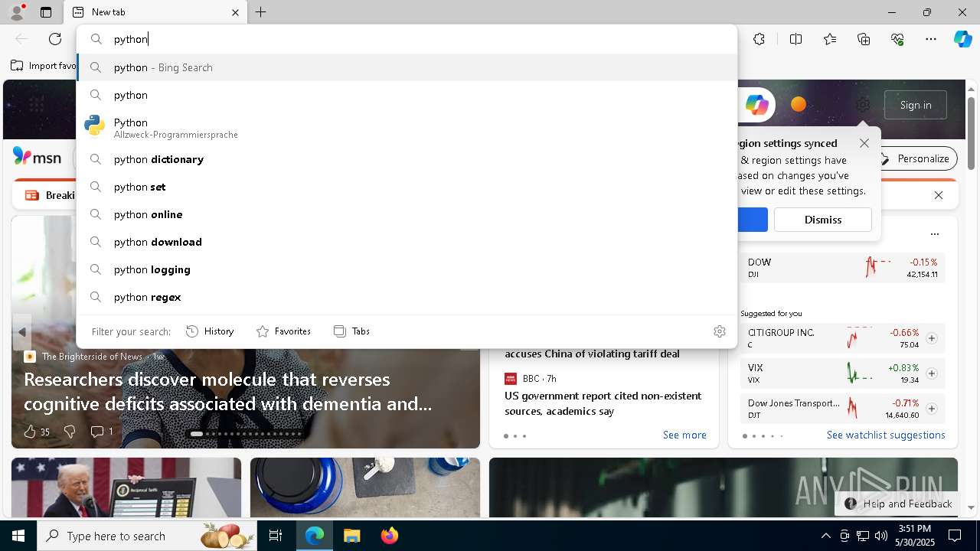The height and width of the screenshot is (551, 980).
Task: Open Help and Feedback
Action: 897,504
